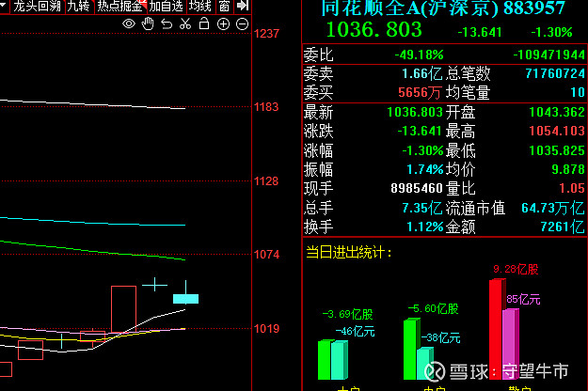Zoom out with the minus circle icon
Image resolution: width=588 pixels, height=391 pixels.
242,24
